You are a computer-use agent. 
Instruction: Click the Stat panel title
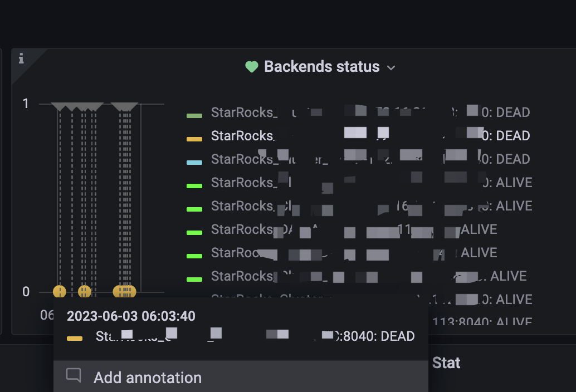click(x=446, y=363)
